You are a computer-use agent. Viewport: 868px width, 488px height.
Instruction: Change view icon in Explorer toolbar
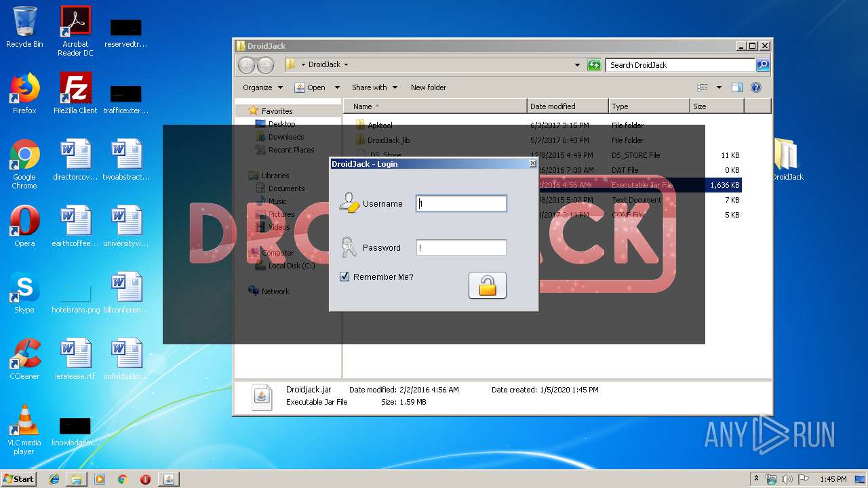tap(703, 87)
